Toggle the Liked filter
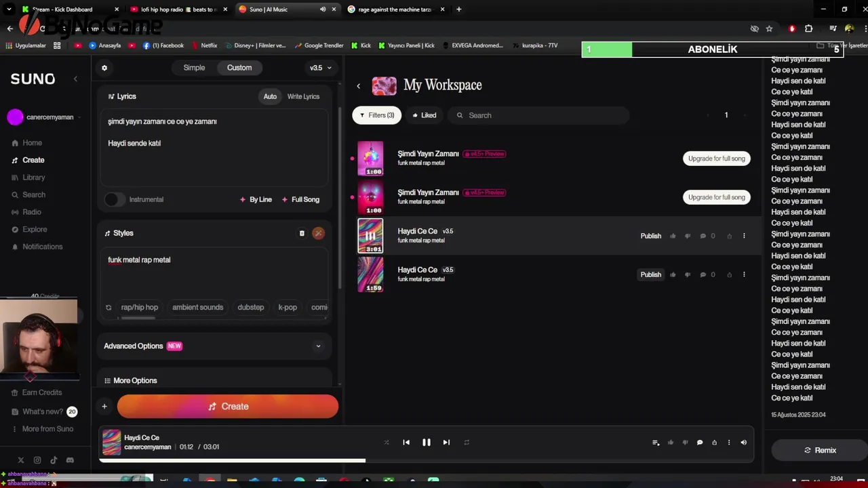Screen dimensions: 868x488 point(425,115)
